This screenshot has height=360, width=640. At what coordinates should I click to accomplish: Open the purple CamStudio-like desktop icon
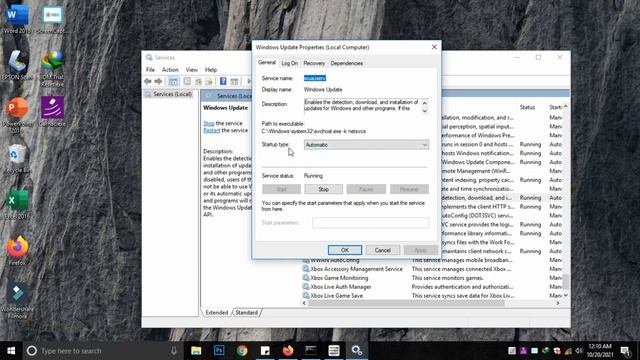52,111
